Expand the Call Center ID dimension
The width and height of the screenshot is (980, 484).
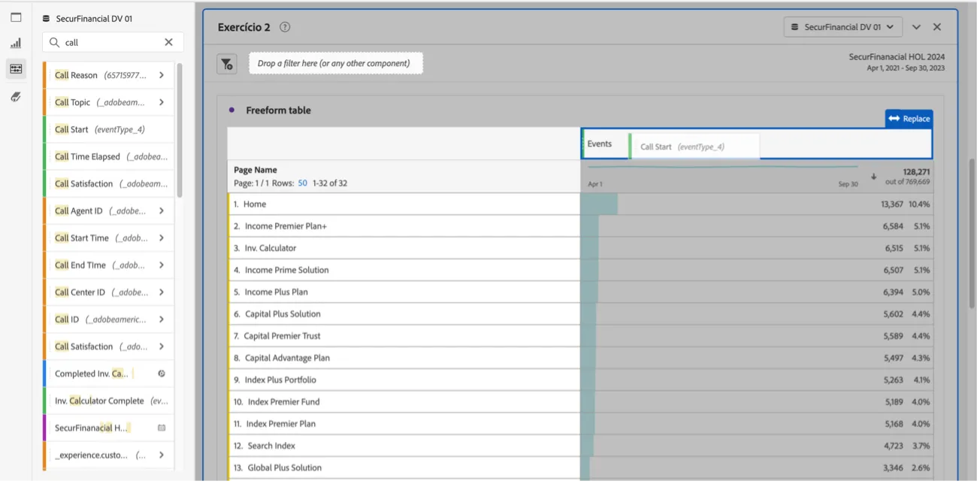(162, 292)
